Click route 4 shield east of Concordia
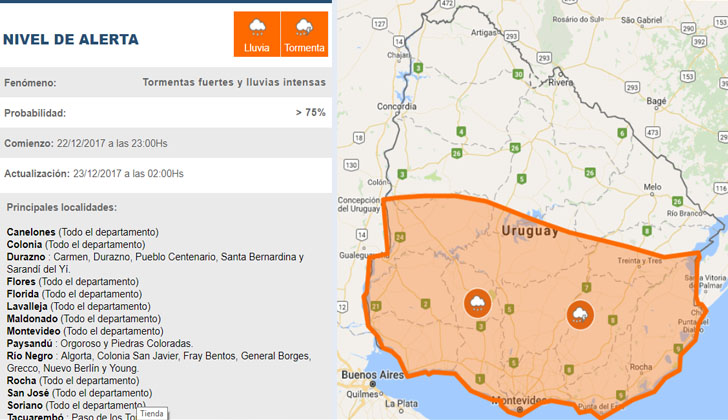Image resolution: width=728 pixels, height=420 pixels. (x=461, y=132)
